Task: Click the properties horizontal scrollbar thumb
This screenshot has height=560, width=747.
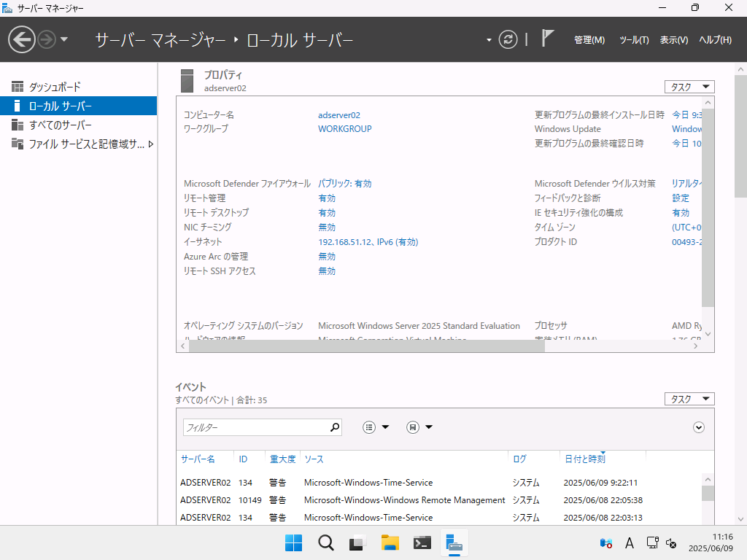Action: click(x=367, y=346)
